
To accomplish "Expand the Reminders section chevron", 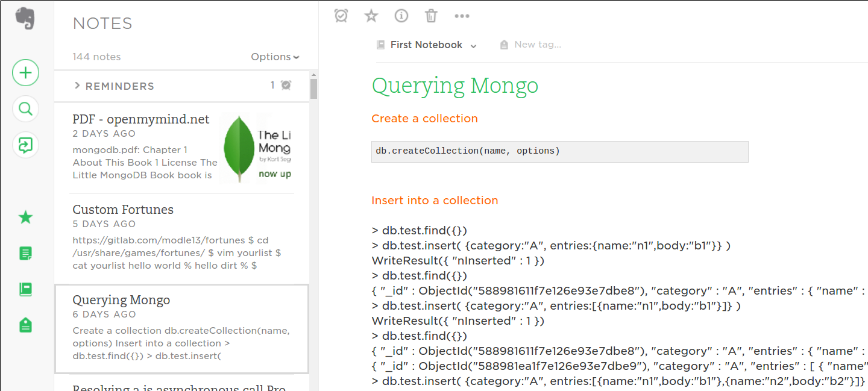I will coord(77,86).
